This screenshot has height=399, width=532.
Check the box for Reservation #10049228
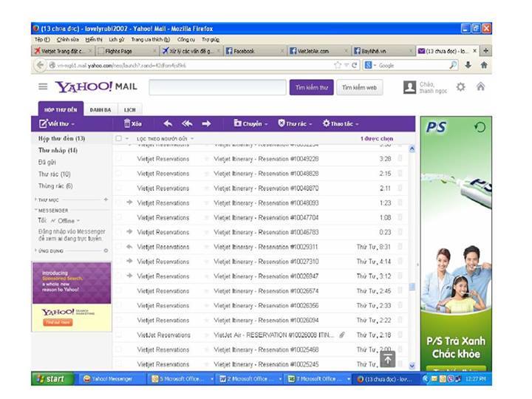(x=119, y=158)
